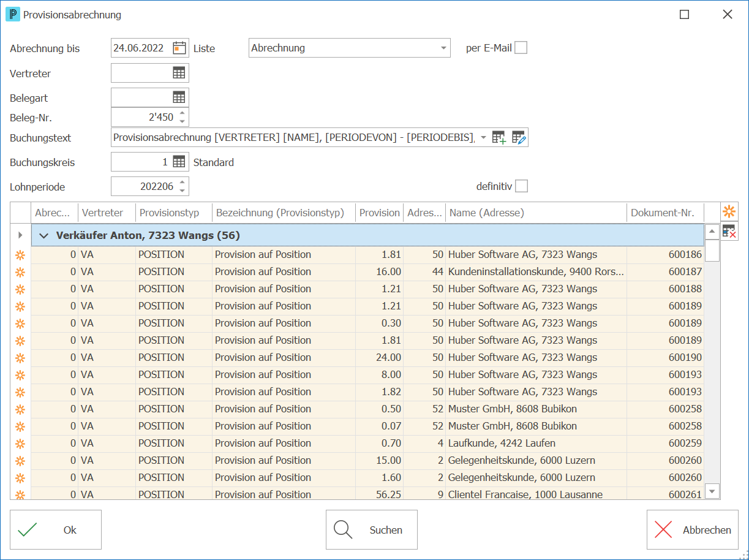
Task: Click the star icon of row 600186
Action: coord(20,255)
